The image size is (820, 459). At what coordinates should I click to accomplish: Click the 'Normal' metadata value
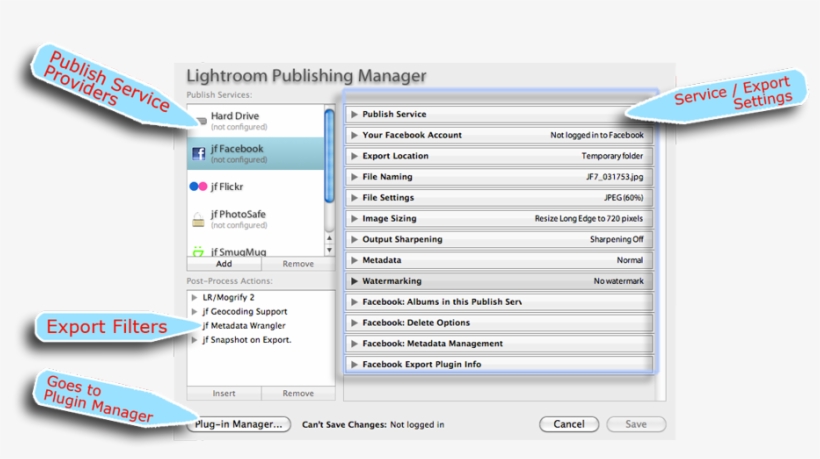click(x=630, y=260)
